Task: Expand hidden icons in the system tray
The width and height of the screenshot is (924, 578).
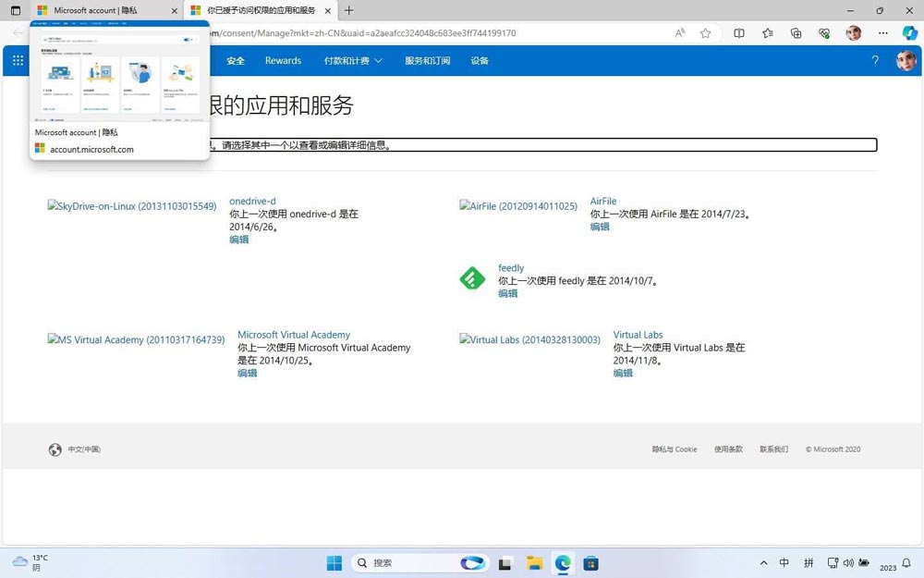Action: (764, 562)
